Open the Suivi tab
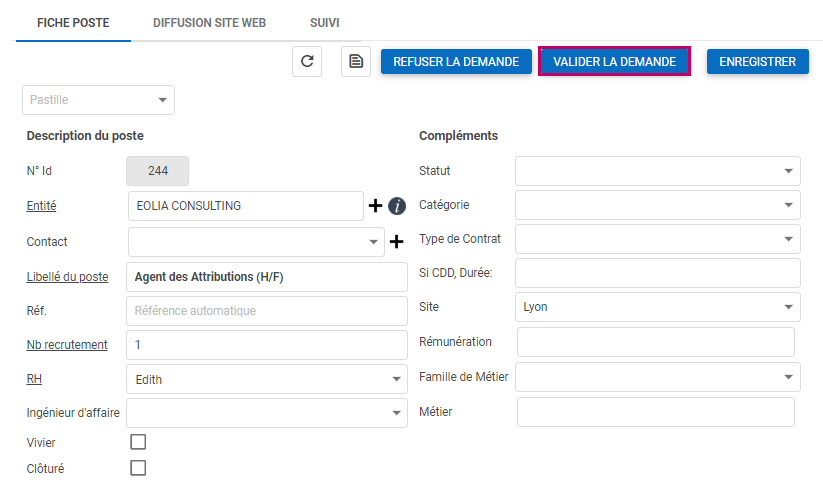Screen dimensions: 823x487 pyautogui.click(x=322, y=22)
